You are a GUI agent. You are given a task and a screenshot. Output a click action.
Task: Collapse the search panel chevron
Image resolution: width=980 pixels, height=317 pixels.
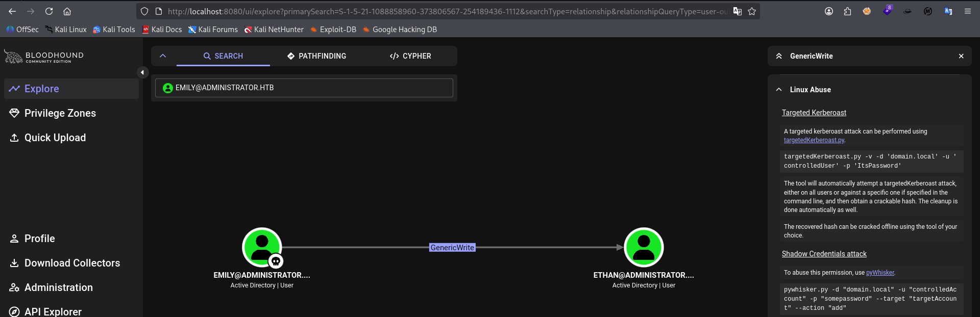point(163,56)
